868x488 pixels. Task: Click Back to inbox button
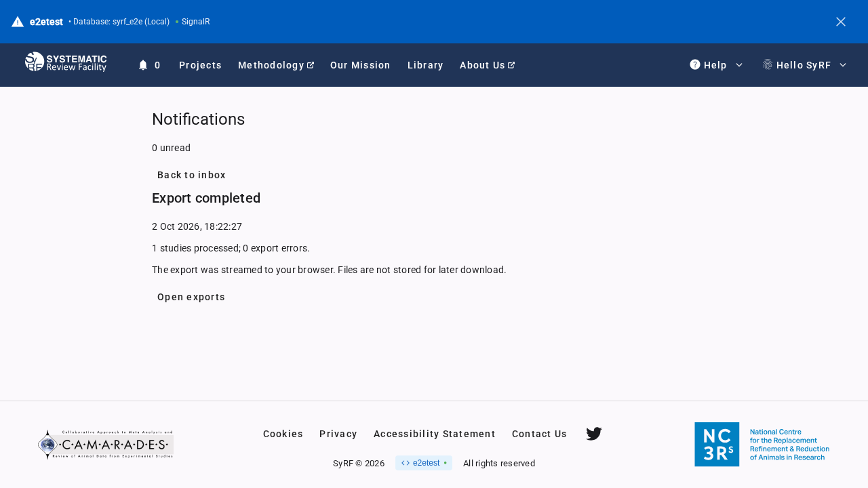(191, 175)
